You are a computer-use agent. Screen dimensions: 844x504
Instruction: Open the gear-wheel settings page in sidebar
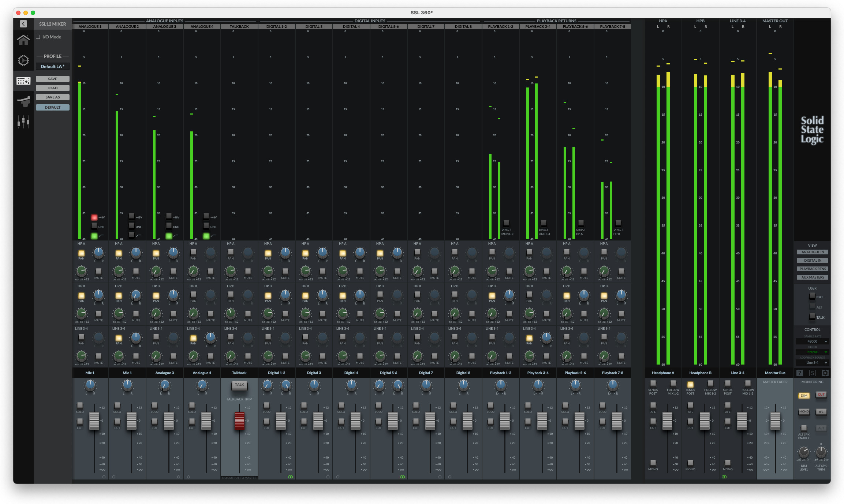click(x=23, y=60)
